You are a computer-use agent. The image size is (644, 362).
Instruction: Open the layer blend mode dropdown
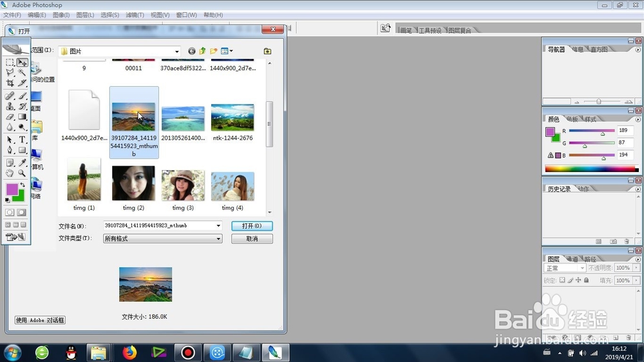tap(564, 268)
